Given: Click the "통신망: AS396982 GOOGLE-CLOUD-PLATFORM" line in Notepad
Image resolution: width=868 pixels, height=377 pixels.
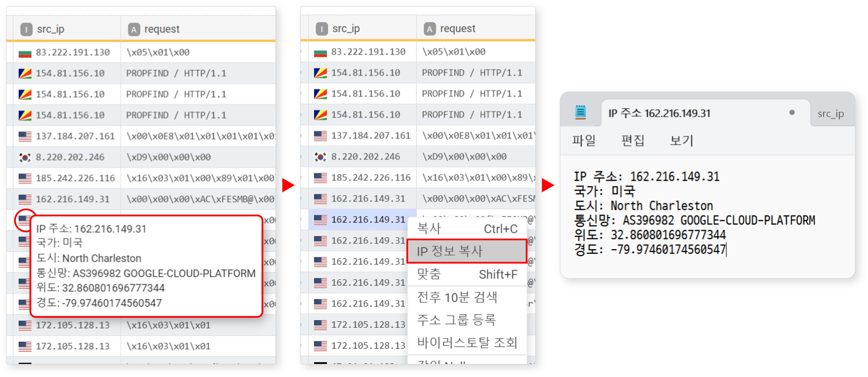Looking at the screenshot, I should click(695, 220).
